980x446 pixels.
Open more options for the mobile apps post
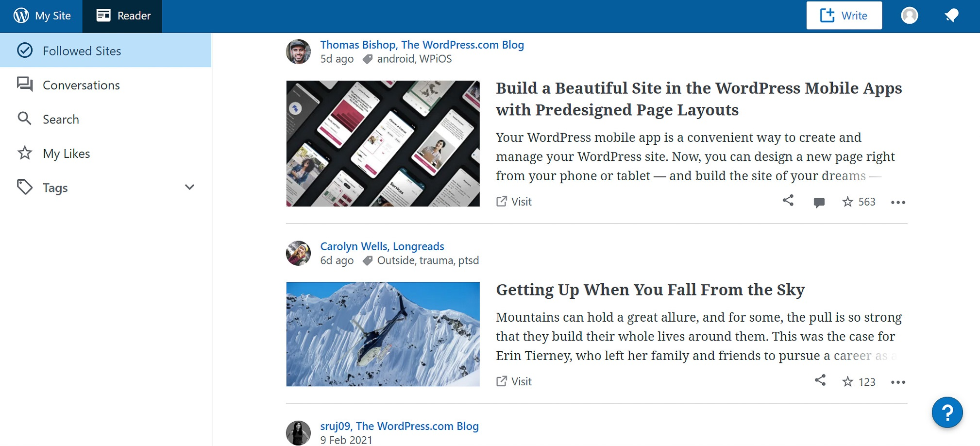coord(898,202)
